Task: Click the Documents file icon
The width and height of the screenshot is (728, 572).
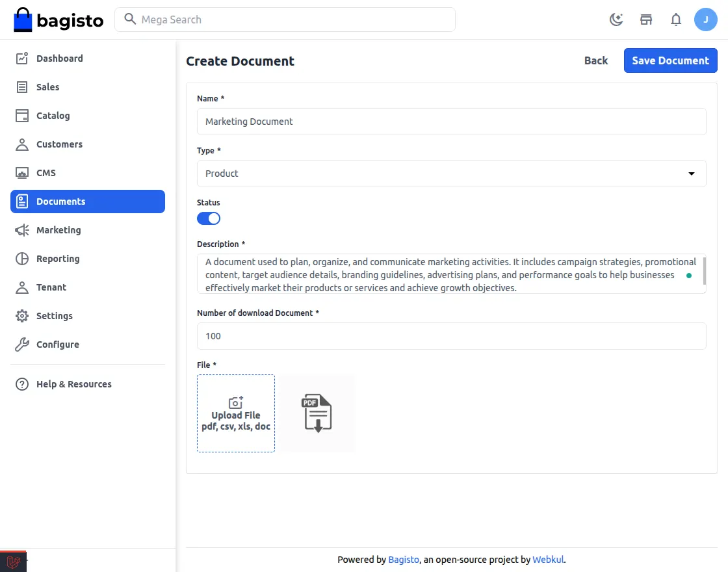Action: [x=22, y=201]
